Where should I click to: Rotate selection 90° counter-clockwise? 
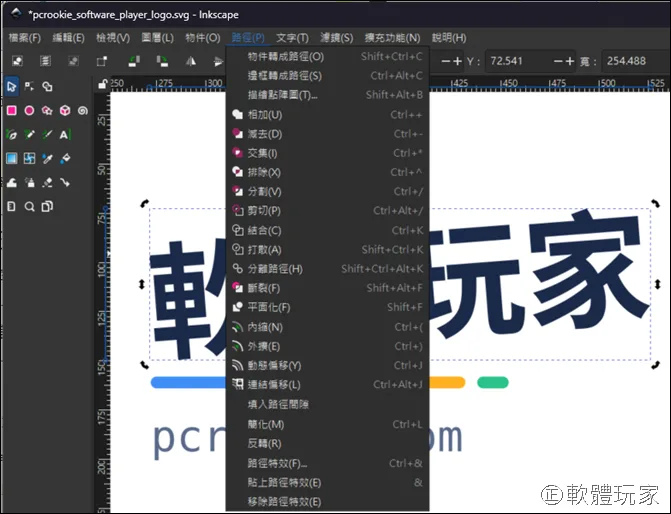coord(134,61)
